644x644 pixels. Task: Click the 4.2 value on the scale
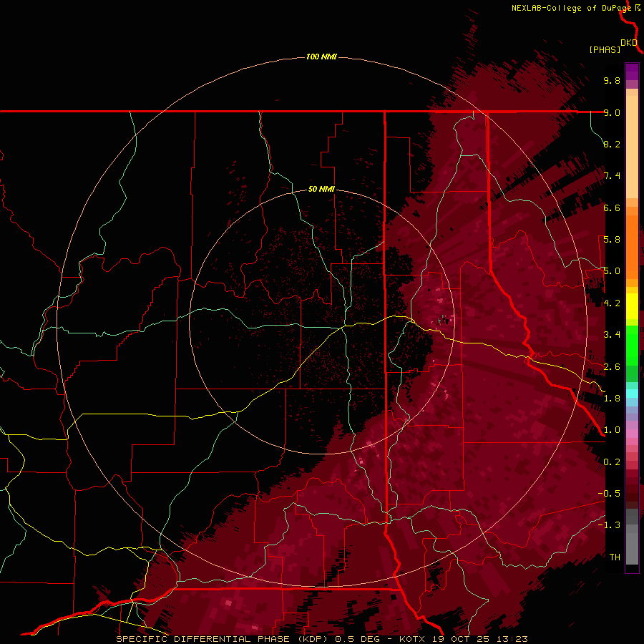pyautogui.click(x=612, y=303)
